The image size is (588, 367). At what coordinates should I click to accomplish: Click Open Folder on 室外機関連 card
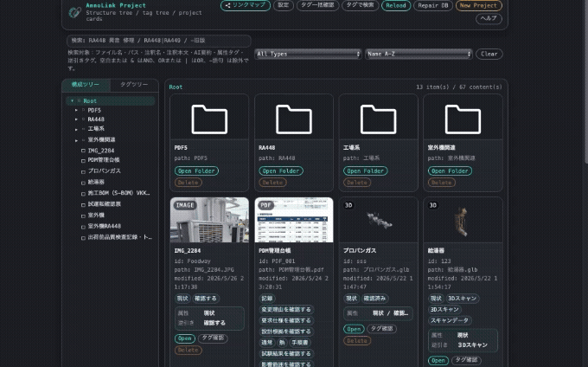(450, 171)
